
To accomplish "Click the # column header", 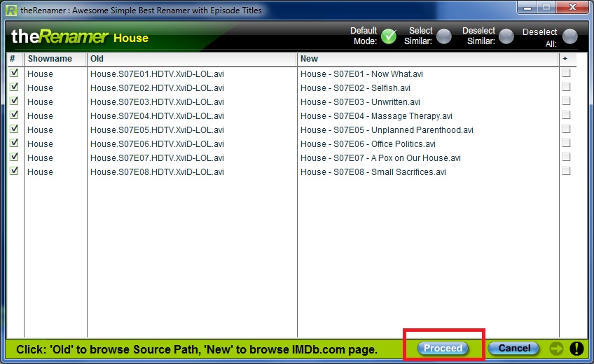I will [x=15, y=59].
